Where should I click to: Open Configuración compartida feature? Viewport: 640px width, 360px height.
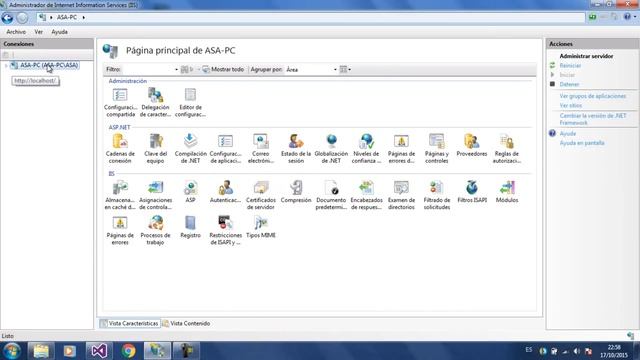pyautogui.click(x=120, y=102)
